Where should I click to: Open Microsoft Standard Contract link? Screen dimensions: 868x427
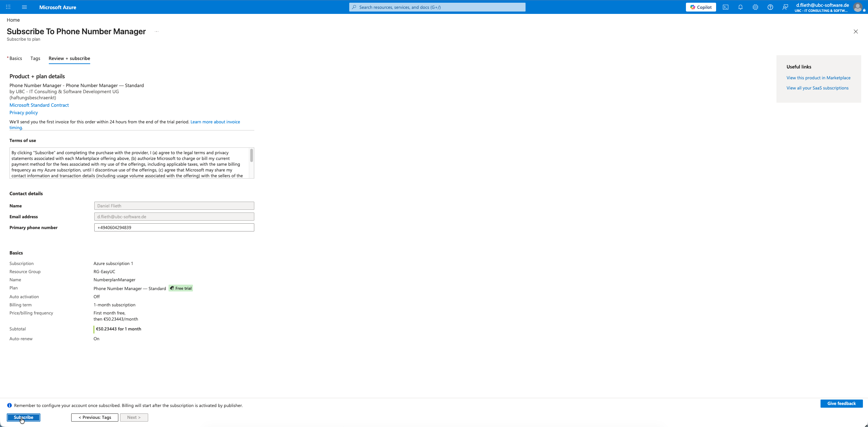[39, 105]
